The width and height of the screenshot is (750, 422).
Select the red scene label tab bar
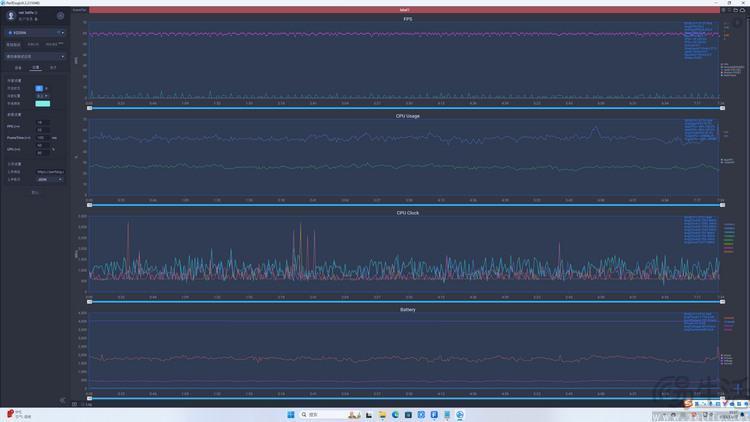click(x=404, y=10)
